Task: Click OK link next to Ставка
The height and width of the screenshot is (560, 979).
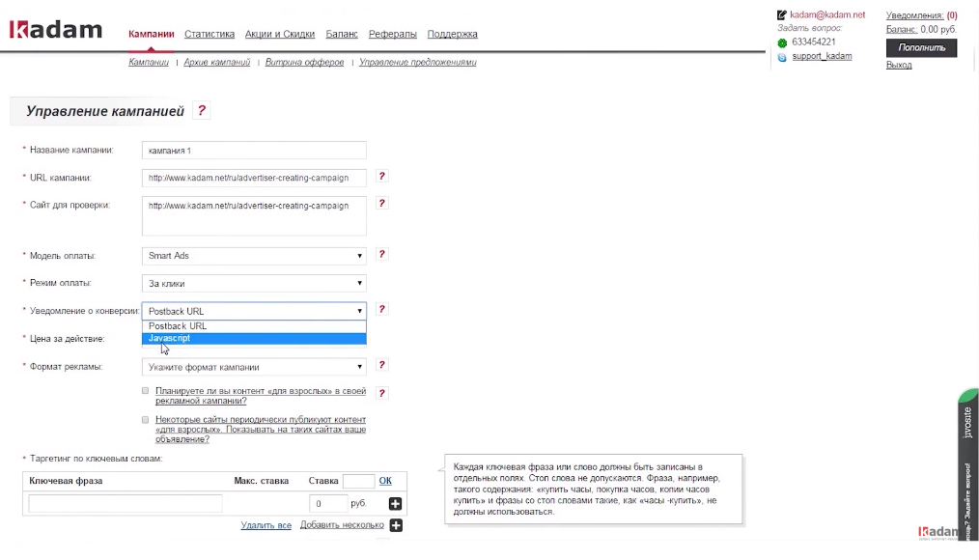Action: tap(385, 481)
